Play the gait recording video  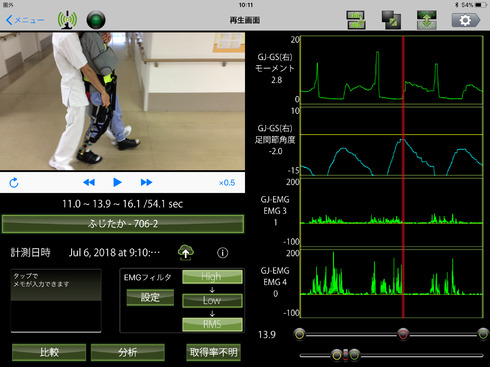117,182
